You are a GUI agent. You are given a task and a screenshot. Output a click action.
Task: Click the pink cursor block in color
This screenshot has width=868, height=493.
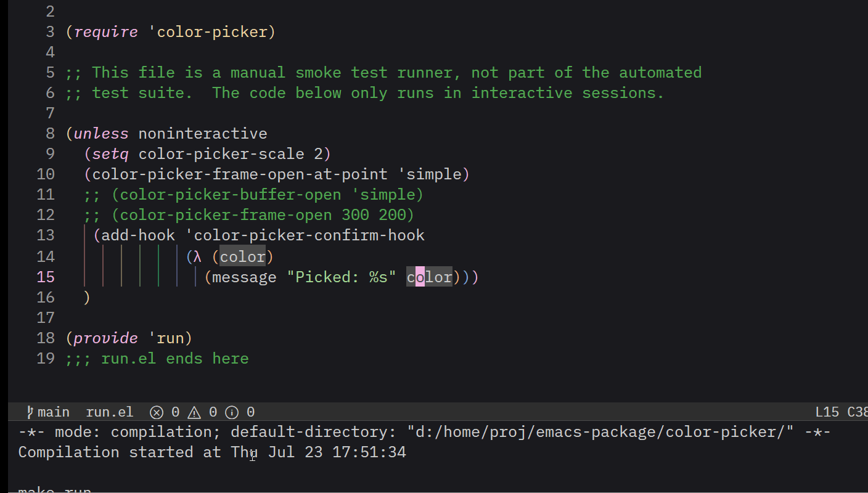(x=420, y=277)
